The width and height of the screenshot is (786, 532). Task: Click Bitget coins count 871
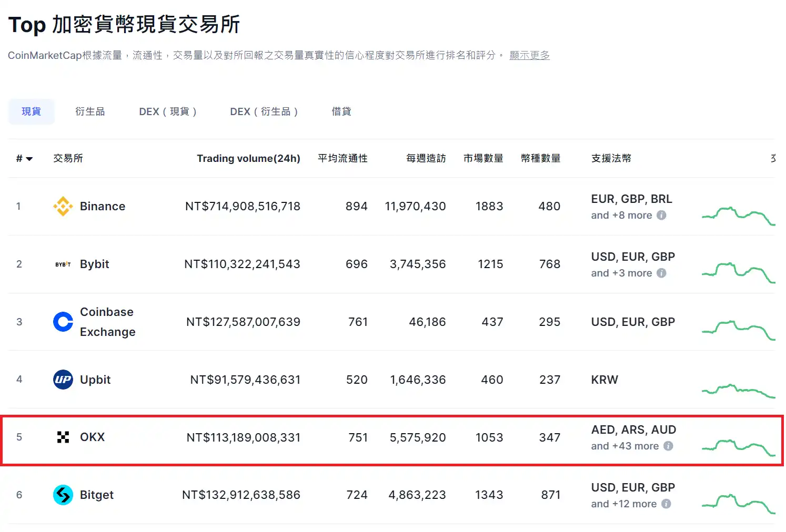point(551,495)
